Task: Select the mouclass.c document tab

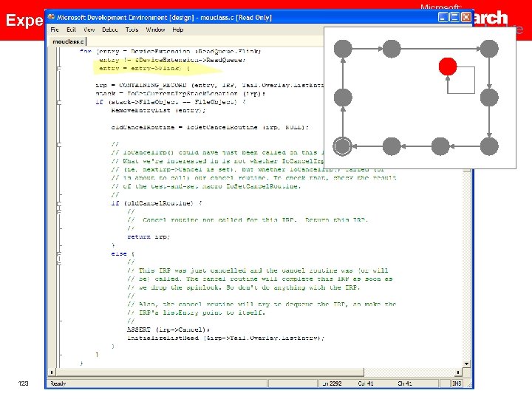Action: [68, 41]
